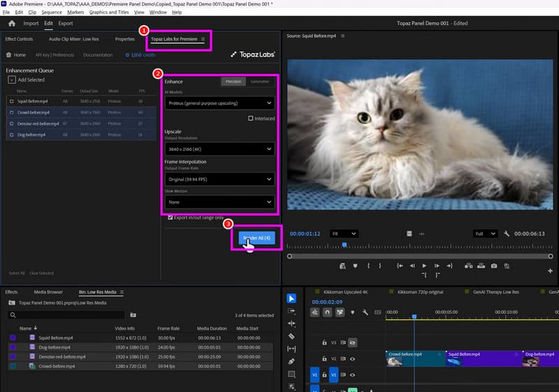Open Output Resolution 3840 x 2160 dropdown
The height and width of the screenshot is (392, 559).
219,149
